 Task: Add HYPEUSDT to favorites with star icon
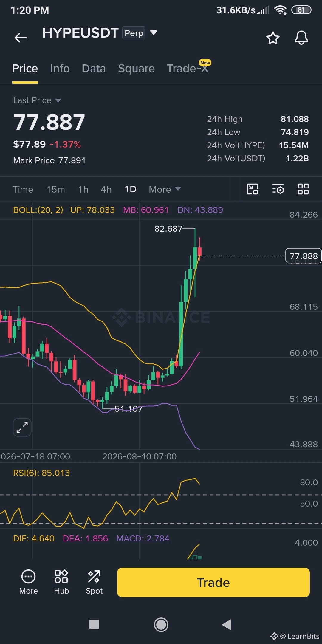[273, 38]
